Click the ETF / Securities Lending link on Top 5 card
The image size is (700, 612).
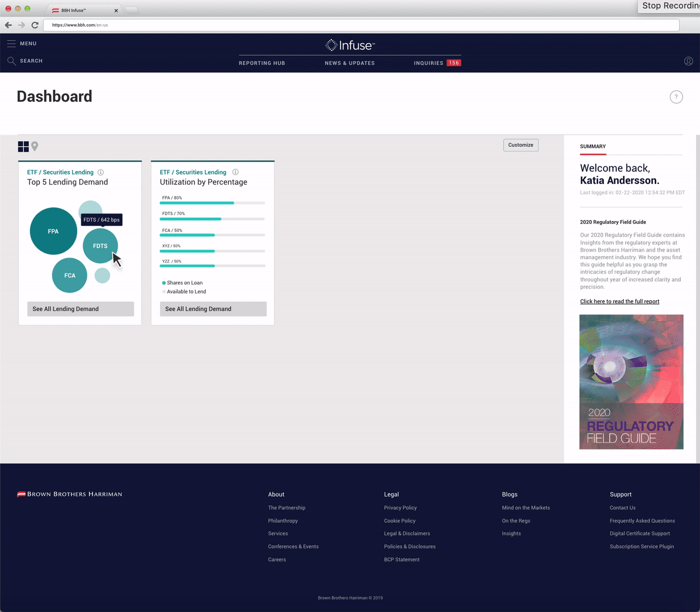60,172
